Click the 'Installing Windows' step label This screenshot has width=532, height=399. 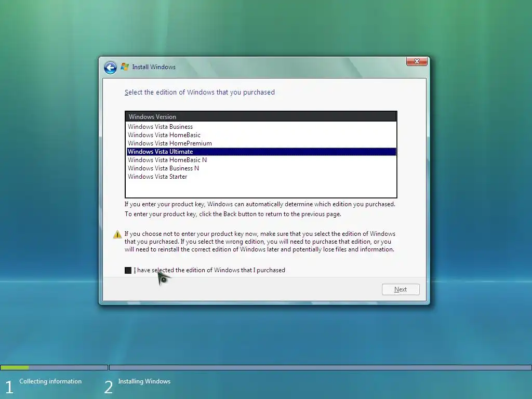pos(144,381)
